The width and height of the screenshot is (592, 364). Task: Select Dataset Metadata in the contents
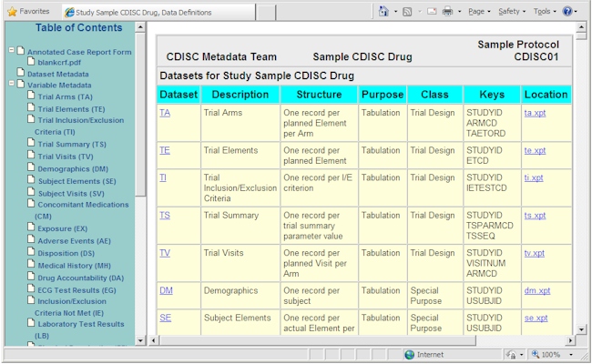[57, 75]
